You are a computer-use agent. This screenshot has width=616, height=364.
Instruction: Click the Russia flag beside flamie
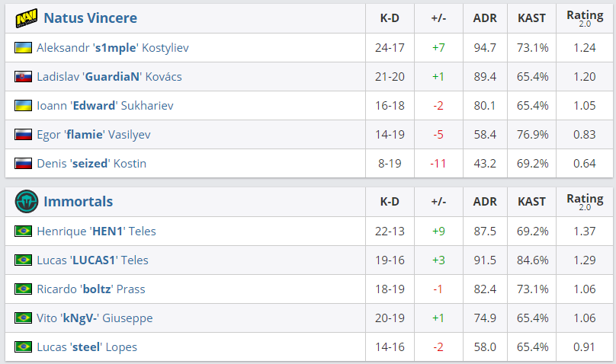[x=24, y=135]
